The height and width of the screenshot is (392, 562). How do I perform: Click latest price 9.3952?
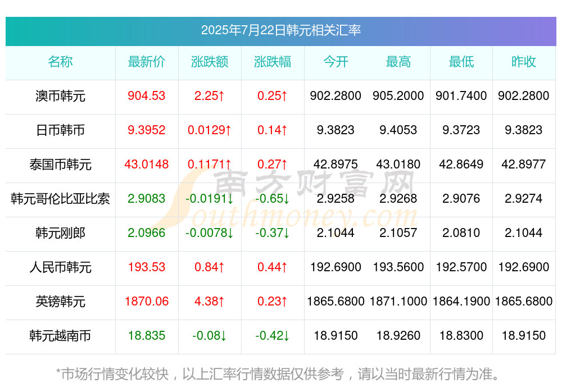pyautogui.click(x=147, y=130)
